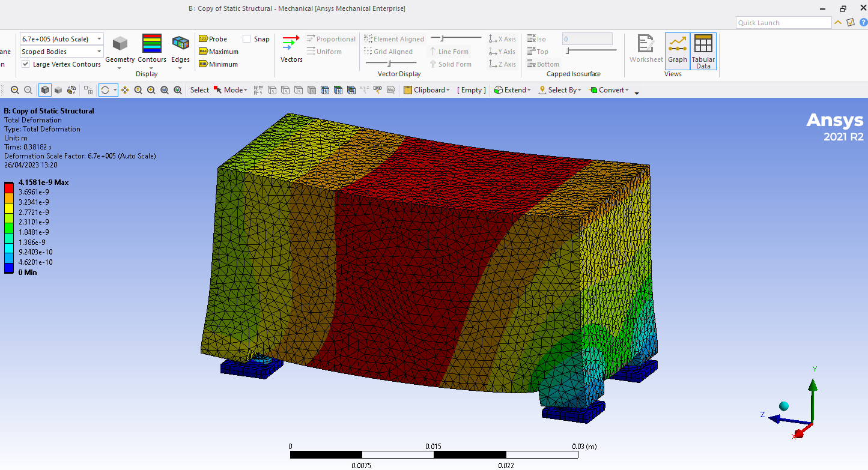Select the pan (four-arrow) tool
868x470 pixels.
point(125,90)
